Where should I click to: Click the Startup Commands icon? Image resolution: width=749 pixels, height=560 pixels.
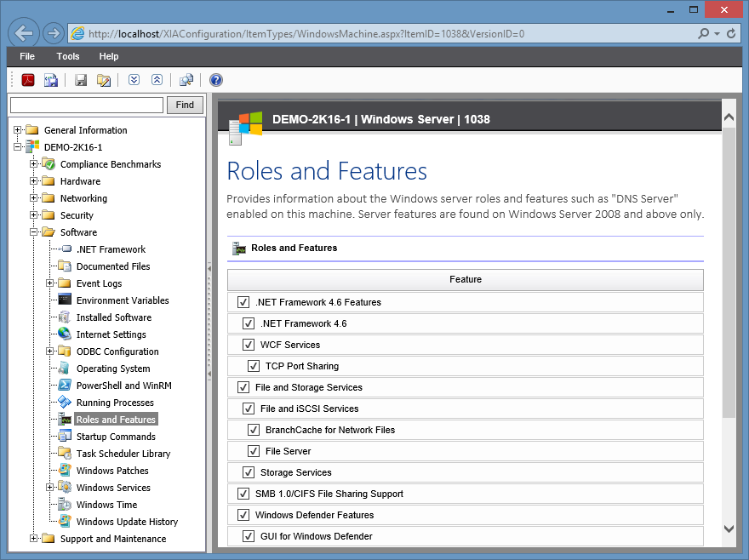point(65,437)
